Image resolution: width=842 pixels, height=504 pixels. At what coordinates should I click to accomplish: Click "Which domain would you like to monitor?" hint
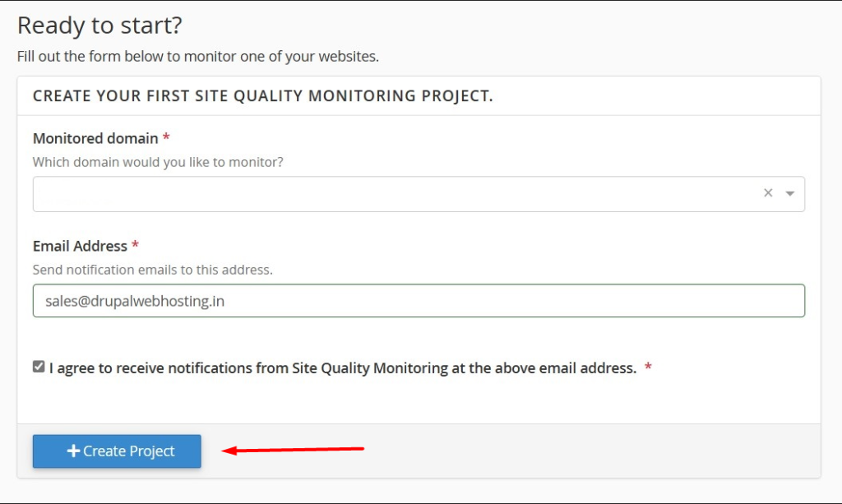pos(158,162)
